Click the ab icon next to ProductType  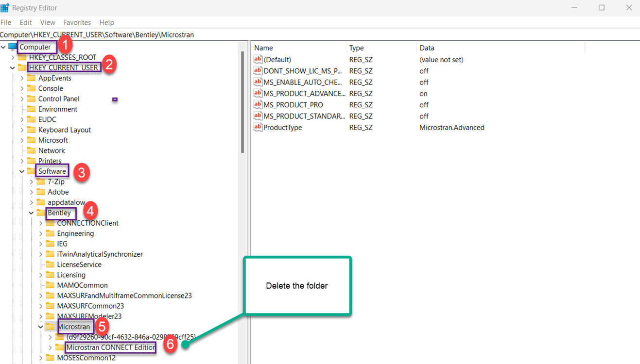click(x=257, y=127)
